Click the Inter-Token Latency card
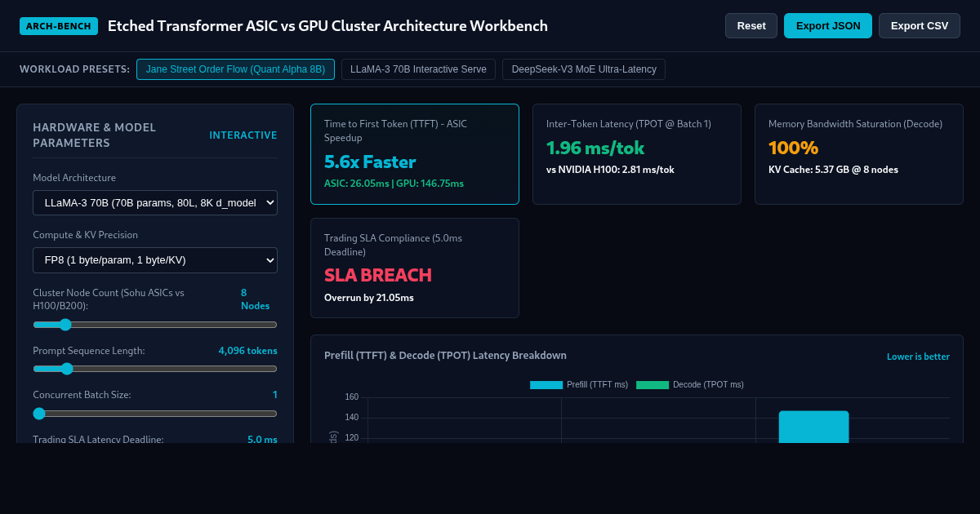This screenshot has width=980, height=514. pos(637,154)
